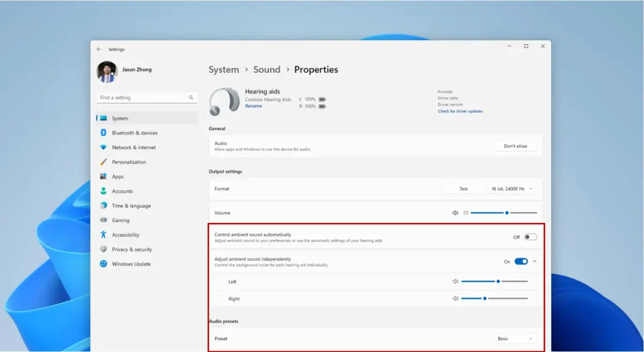Screen dimensions: 644x352
Task: Select the Accessibility icon in the sidebar
Action: 103,234
